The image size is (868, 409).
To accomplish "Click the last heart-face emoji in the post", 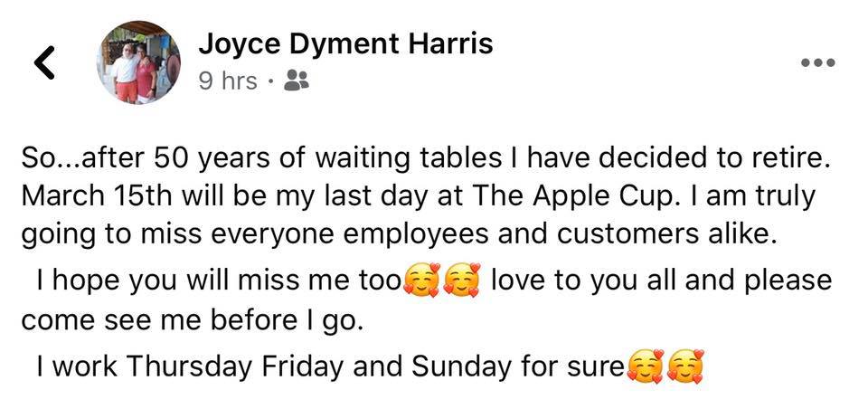I will [x=686, y=366].
